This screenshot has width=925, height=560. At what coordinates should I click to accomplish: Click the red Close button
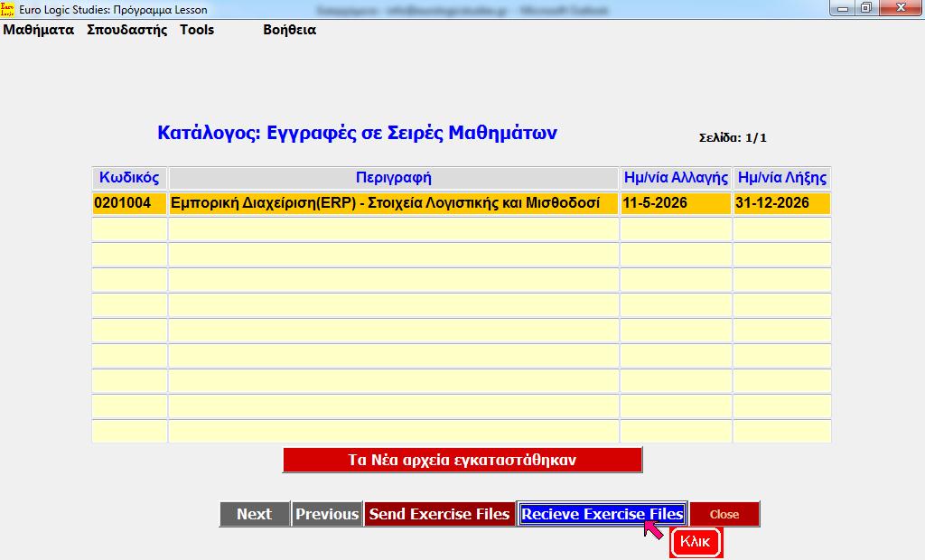[724, 514]
